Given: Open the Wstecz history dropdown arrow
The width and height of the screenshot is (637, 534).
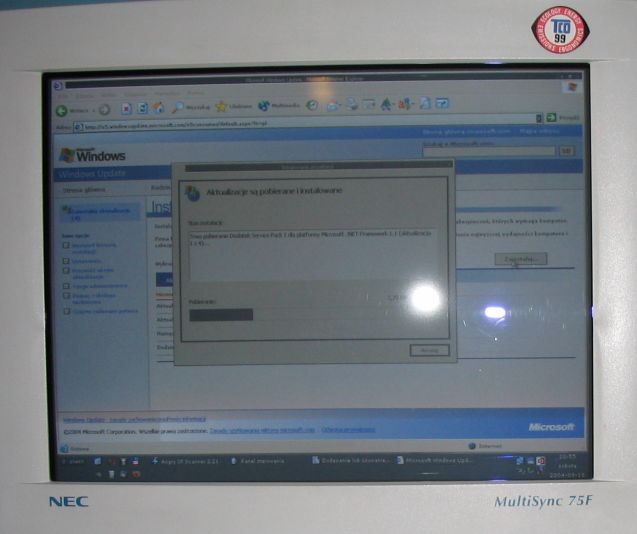Looking at the screenshot, I should pos(93,111).
